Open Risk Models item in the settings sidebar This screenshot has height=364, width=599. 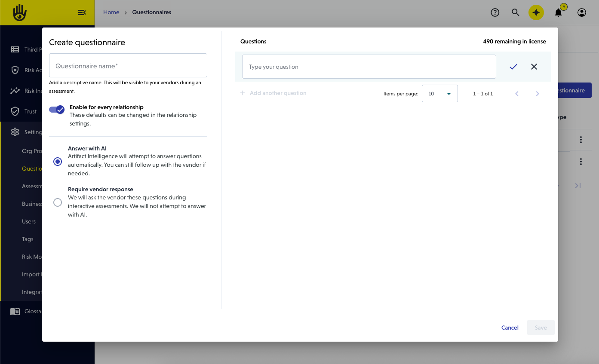(32, 257)
